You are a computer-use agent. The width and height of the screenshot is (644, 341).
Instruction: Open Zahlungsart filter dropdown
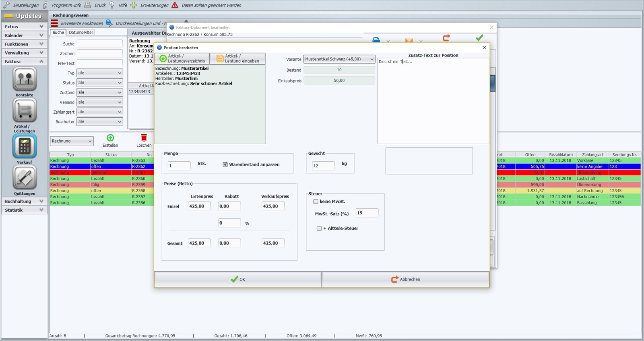pos(100,112)
